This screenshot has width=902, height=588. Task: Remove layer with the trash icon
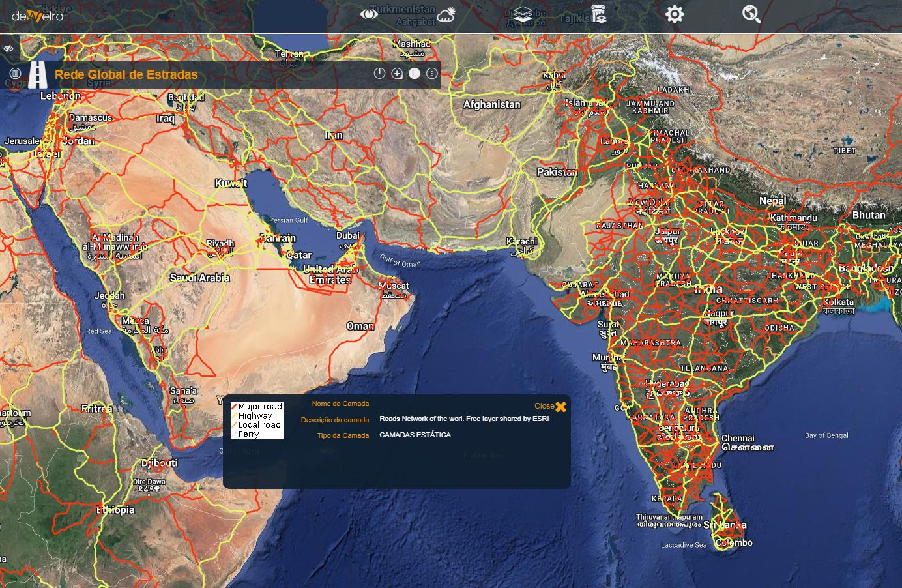click(16, 74)
